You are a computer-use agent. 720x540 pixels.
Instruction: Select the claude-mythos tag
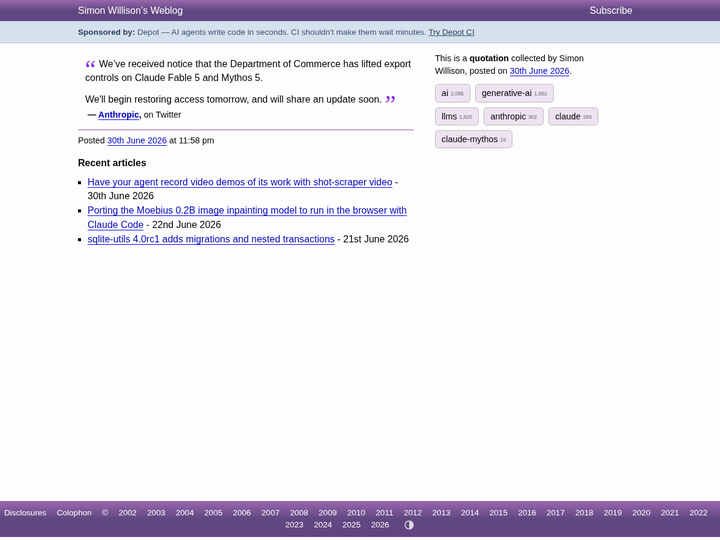point(473,140)
